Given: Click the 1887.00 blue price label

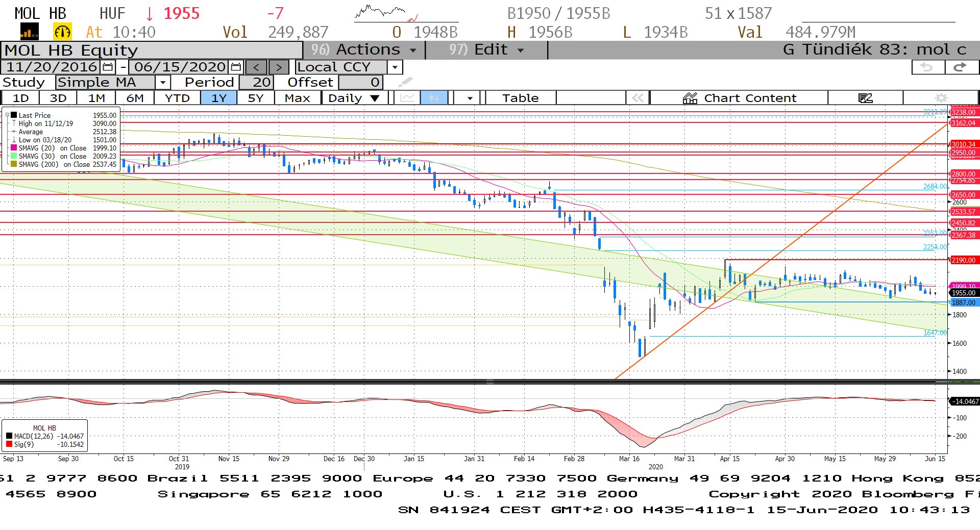Looking at the screenshot, I should coord(963,302).
